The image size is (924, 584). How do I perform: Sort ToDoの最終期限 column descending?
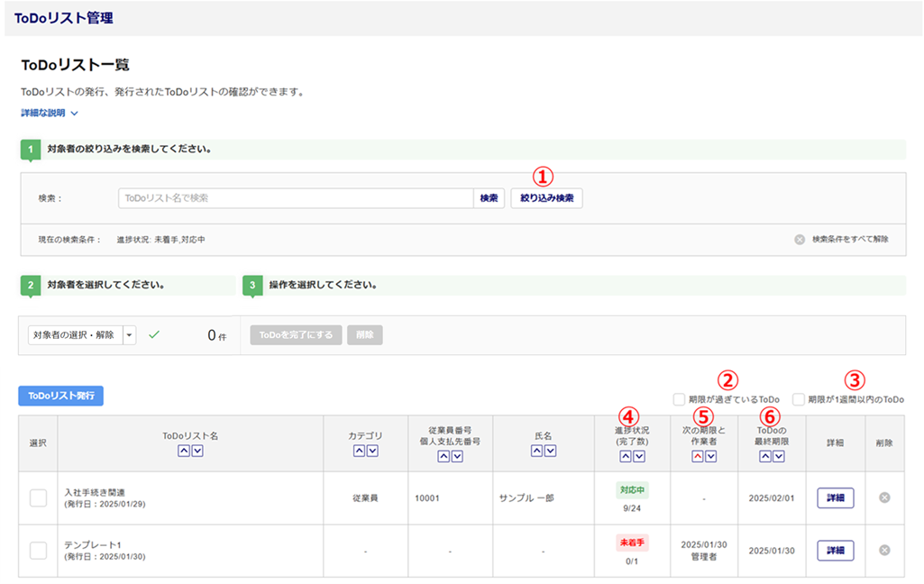pyautogui.click(x=779, y=457)
